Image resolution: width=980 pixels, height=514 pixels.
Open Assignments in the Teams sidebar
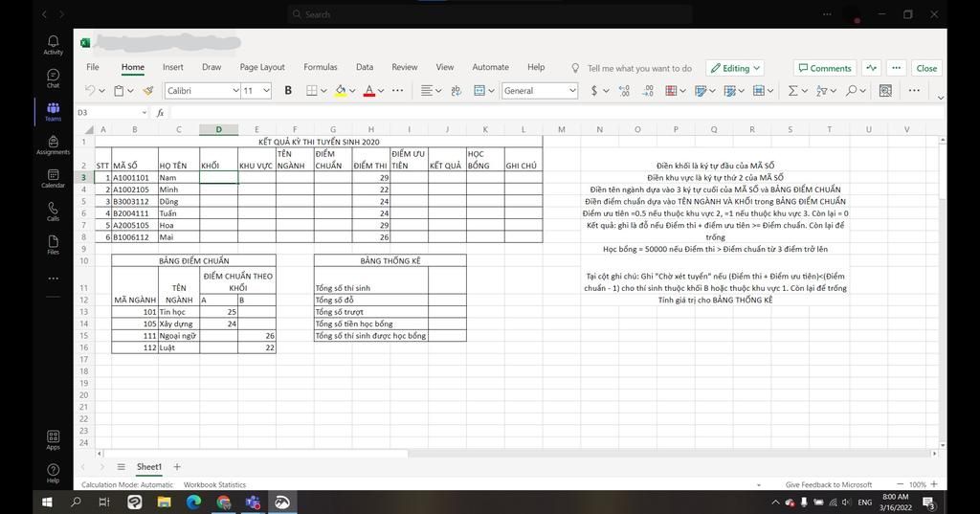click(54, 145)
